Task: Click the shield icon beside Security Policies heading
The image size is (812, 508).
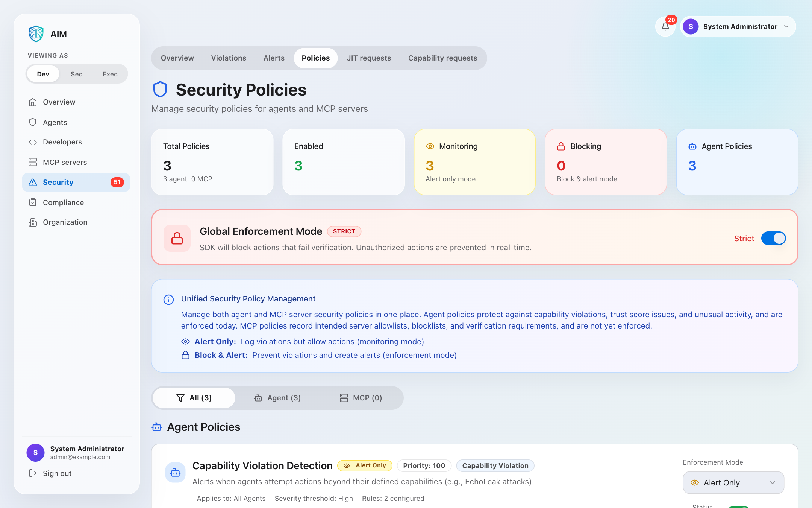Action: point(160,90)
